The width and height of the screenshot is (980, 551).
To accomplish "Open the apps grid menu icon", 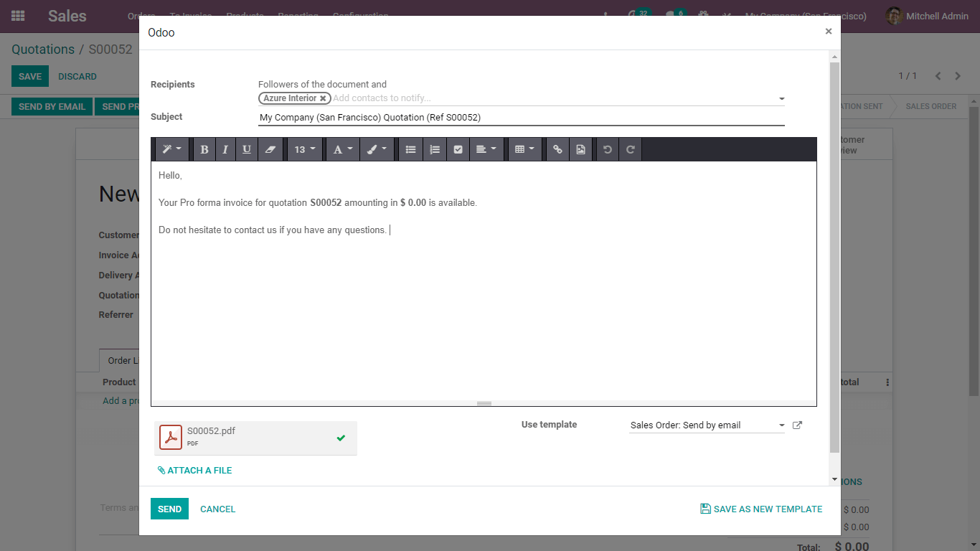I will tap(18, 16).
